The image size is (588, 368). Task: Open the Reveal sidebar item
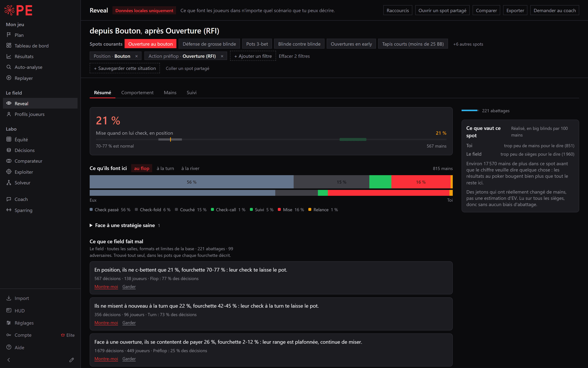click(x=40, y=103)
